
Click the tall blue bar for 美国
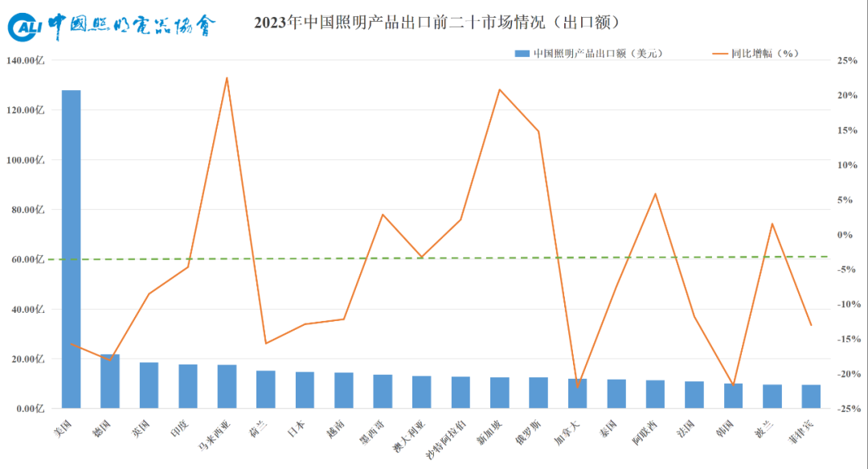point(72,249)
